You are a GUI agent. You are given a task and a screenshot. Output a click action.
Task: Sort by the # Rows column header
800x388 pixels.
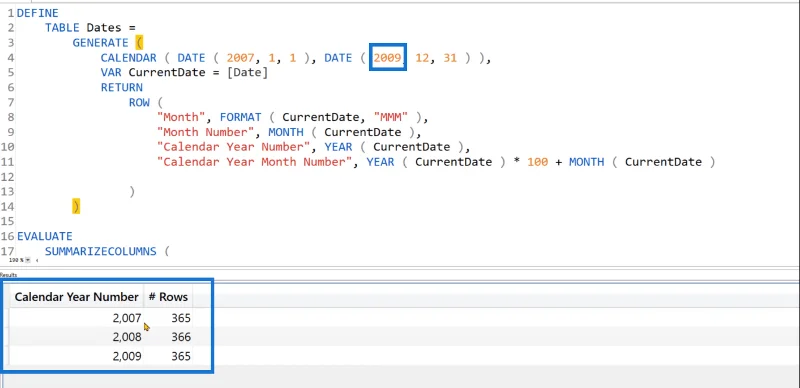click(168, 297)
